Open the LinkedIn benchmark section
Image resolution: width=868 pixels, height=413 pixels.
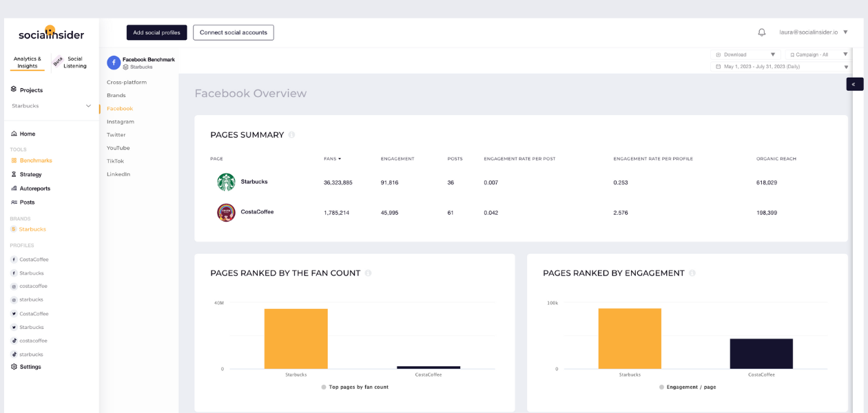pyautogui.click(x=118, y=174)
